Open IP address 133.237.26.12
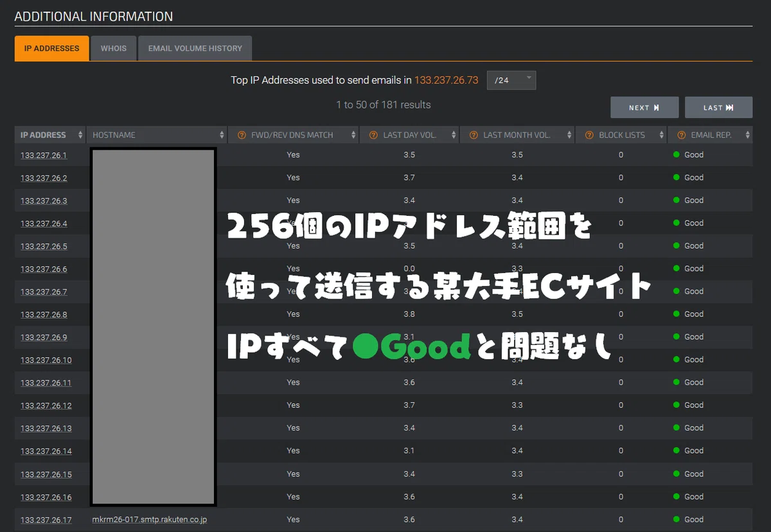 [x=46, y=406]
